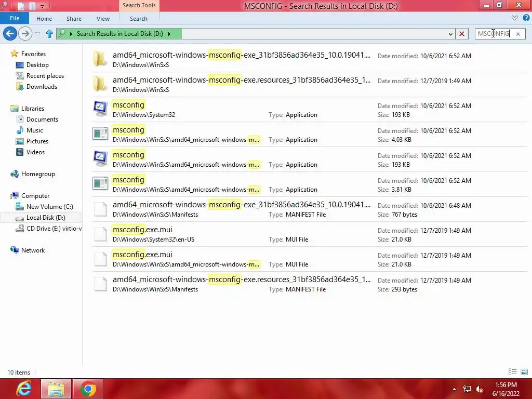Open the Quick Access Toolbar dropdown arrow
This screenshot has height=399, width=532.
(x=42, y=6)
